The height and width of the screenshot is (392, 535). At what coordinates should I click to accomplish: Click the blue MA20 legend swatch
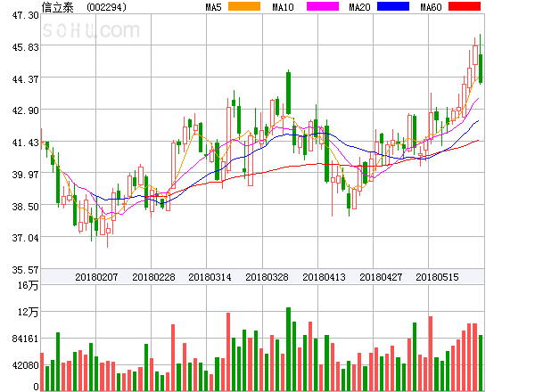tap(393, 6)
